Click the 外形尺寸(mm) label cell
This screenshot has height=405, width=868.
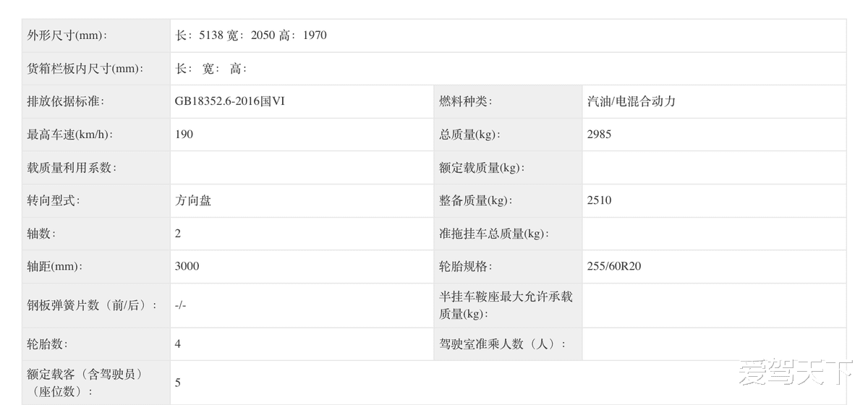[x=66, y=35]
